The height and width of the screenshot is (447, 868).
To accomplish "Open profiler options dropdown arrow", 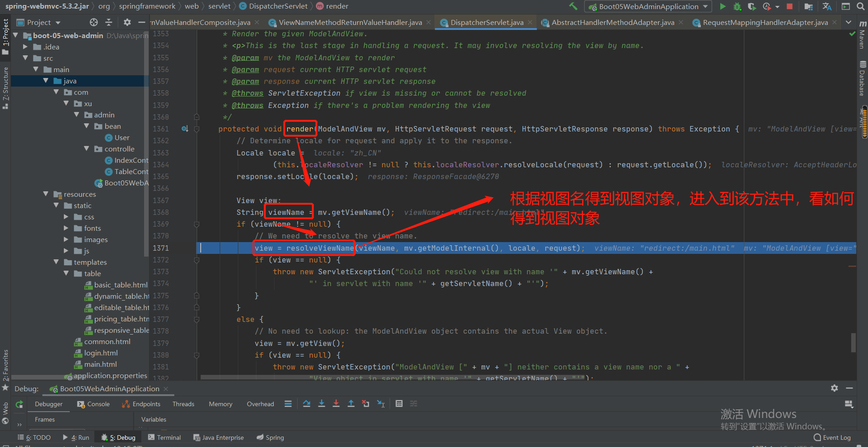I will point(777,6).
